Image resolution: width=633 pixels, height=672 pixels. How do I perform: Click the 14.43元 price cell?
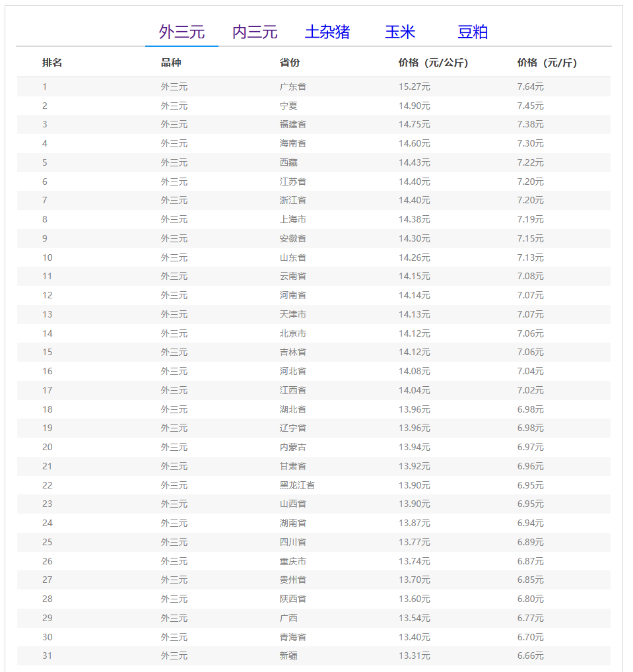[x=415, y=162]
